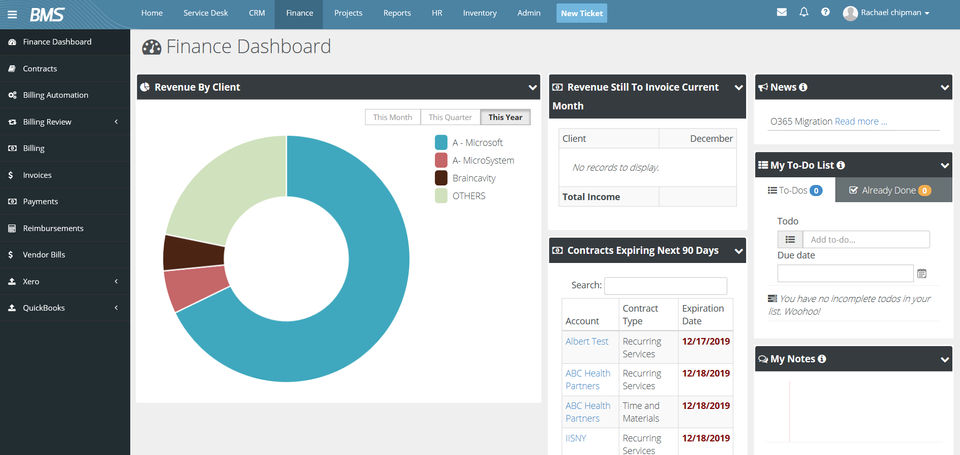The width and height of the screenshot is (960, 455).
Task: Click the My Notes info icon
Action: [x=822, y=359]
